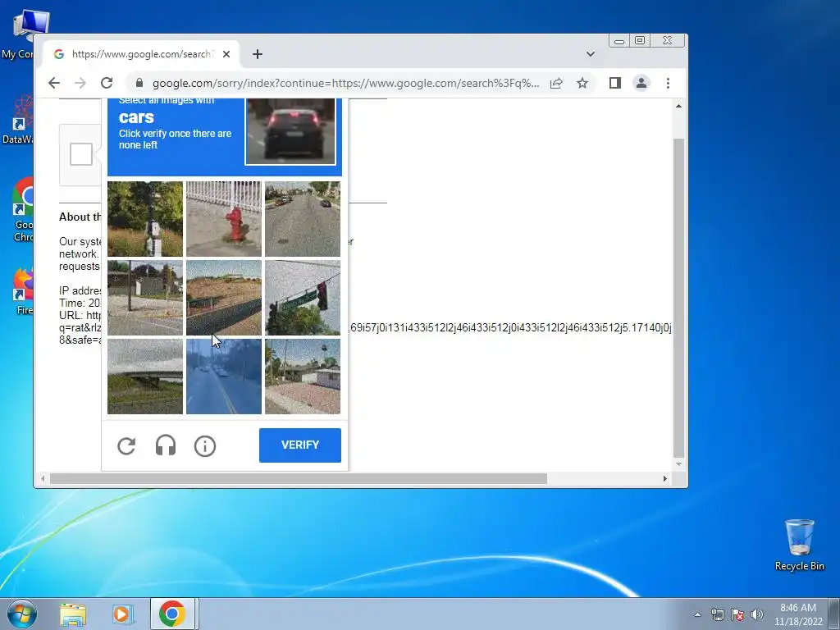Click the volume speaker tray icon
Viewport: 840px width, 630px height.
(757, 614)
